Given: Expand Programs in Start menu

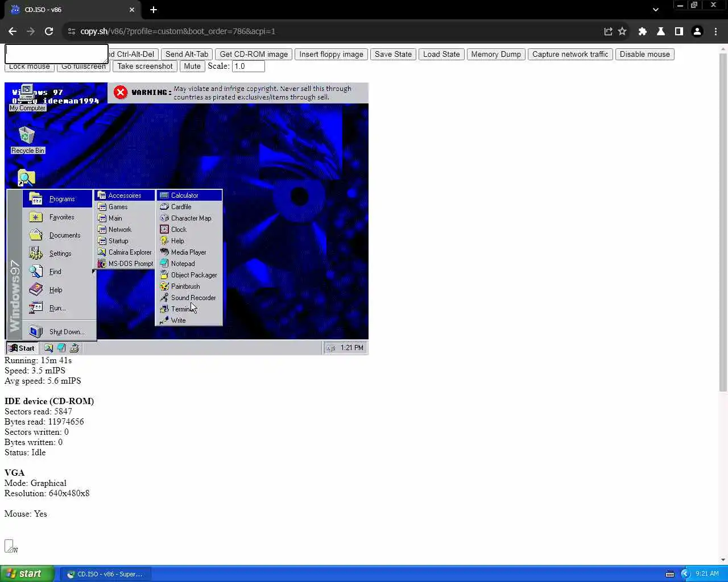Looking at the screenshot, I should (x=58, y=199).
